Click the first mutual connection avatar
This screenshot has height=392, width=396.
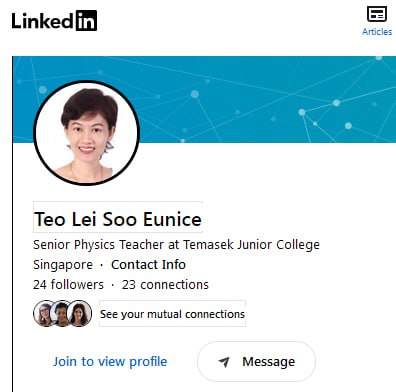43,313
